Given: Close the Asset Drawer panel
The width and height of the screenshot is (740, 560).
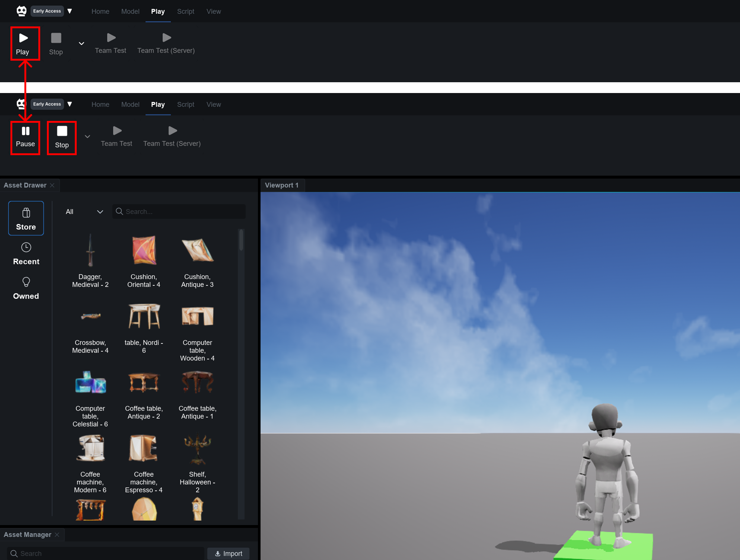Looking at the screenshot, I should (x=52, y=185).
